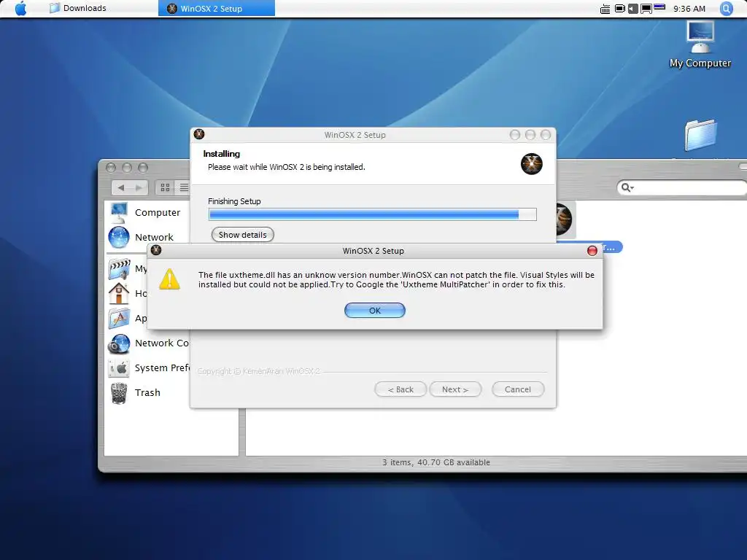747x560 pixels.
Task: Click the blue drive tray icon
Action: pyautogui.click(x=659, y=7)
